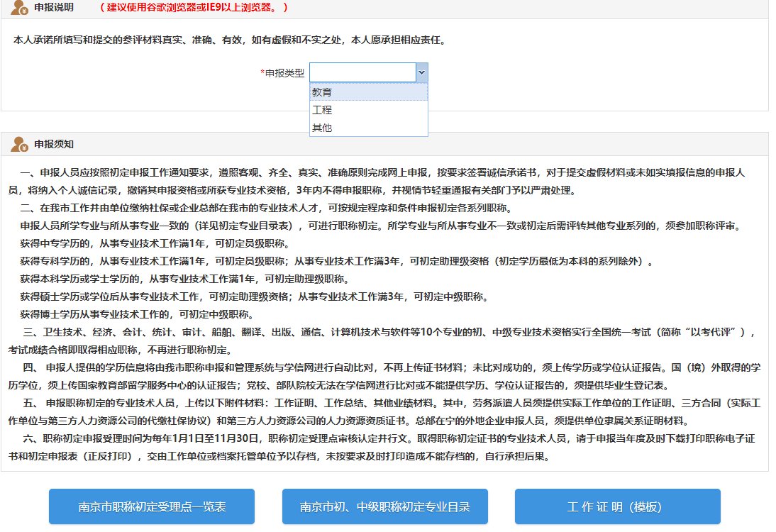
Task: Open 南京市初、中级职称初定专业目录
Action: click(x=384, y=507)
